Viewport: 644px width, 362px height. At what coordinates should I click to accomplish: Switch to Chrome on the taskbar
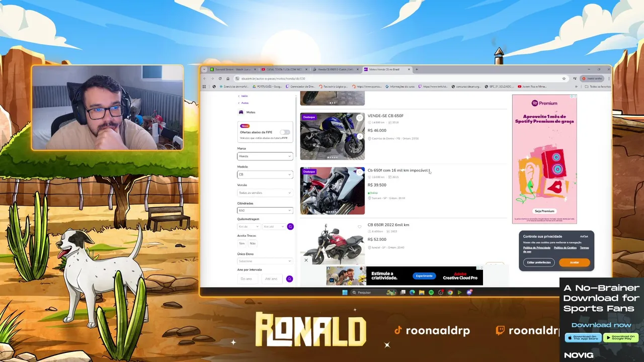click(450, 292)
